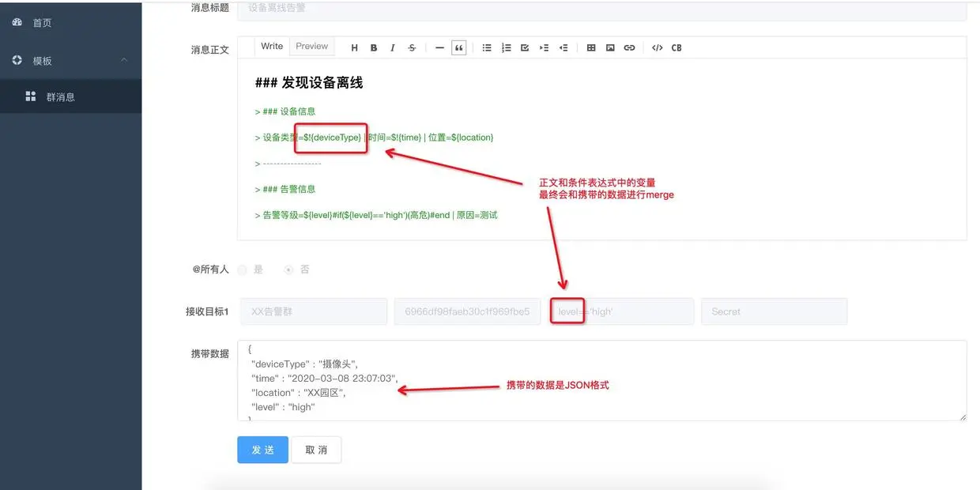Switch to the Write tab

tap(272, 47)
